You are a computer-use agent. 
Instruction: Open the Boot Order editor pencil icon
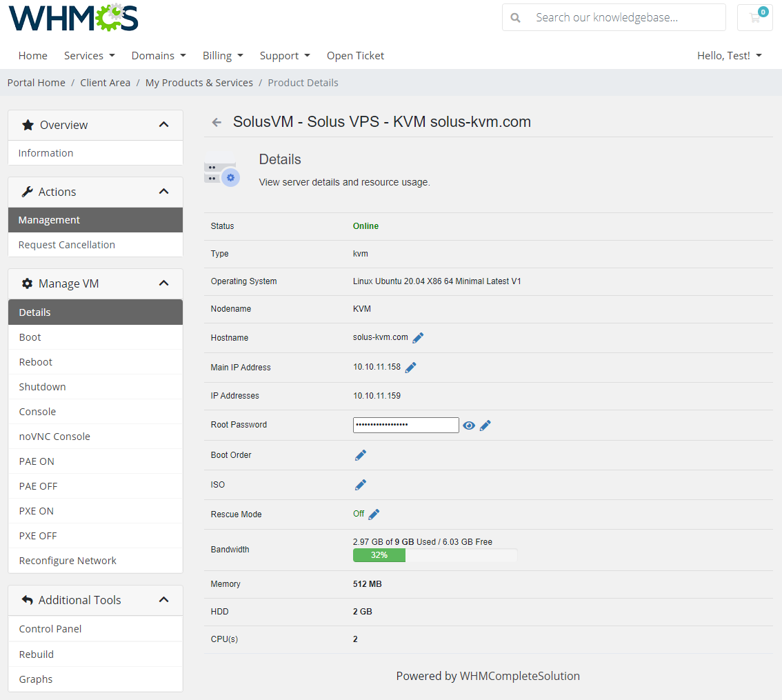pyautogui.click(x=360, y=454)
